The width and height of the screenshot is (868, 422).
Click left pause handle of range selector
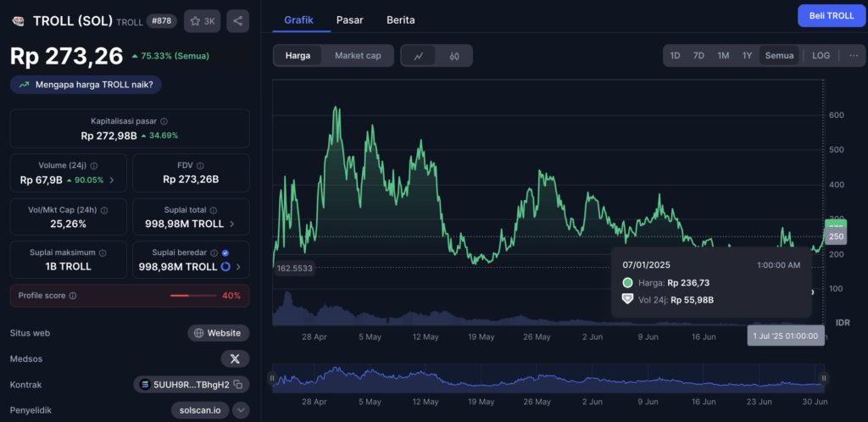(x=272, y=378)
